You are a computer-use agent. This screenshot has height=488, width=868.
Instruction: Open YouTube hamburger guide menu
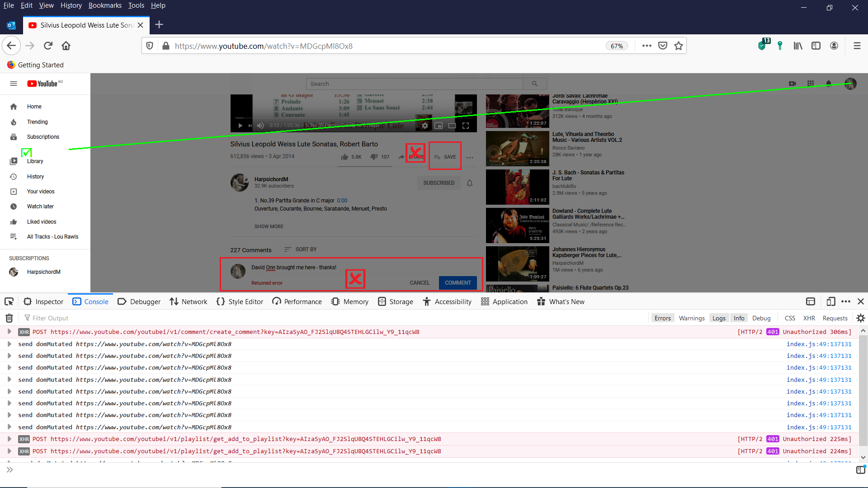14,84
